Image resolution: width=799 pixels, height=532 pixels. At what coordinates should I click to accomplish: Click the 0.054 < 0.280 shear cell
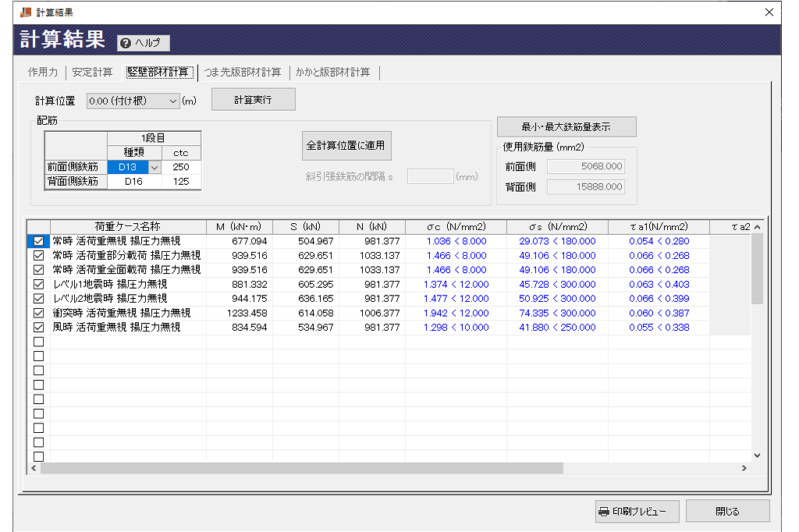click(x=659, y=241)
